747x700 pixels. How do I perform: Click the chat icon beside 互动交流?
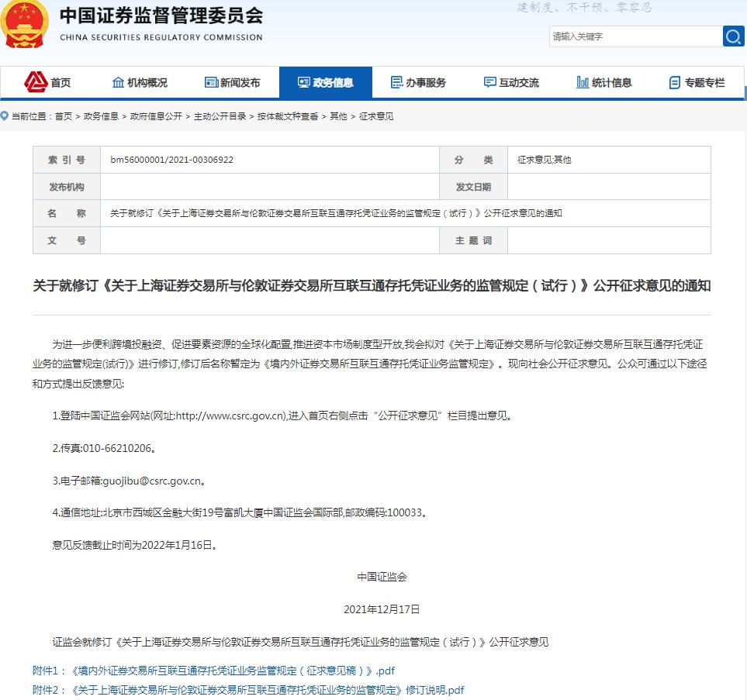[x=489, y=82]
